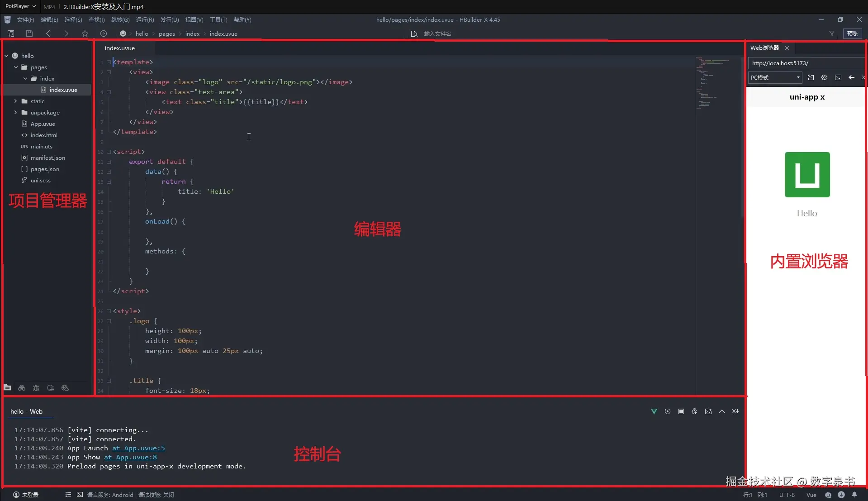Go forward with the right arrow toolbar icon
868x501 pixels.
[x=66, y=33]
